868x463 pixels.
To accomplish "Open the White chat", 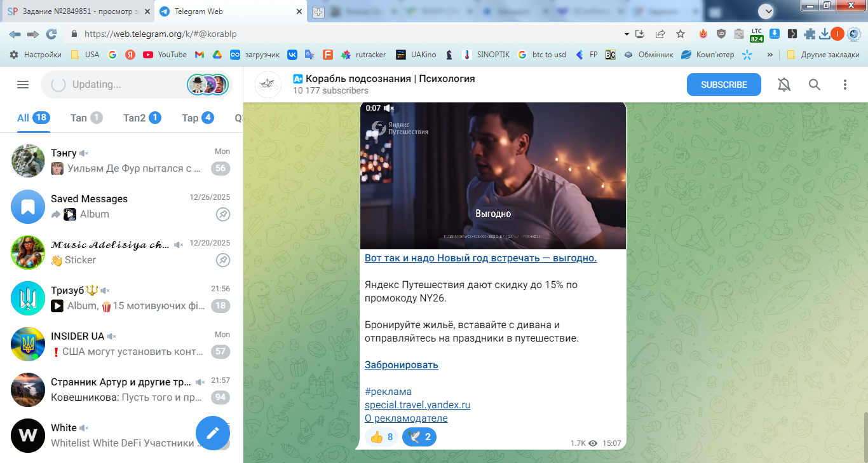I will click(121, 435).
